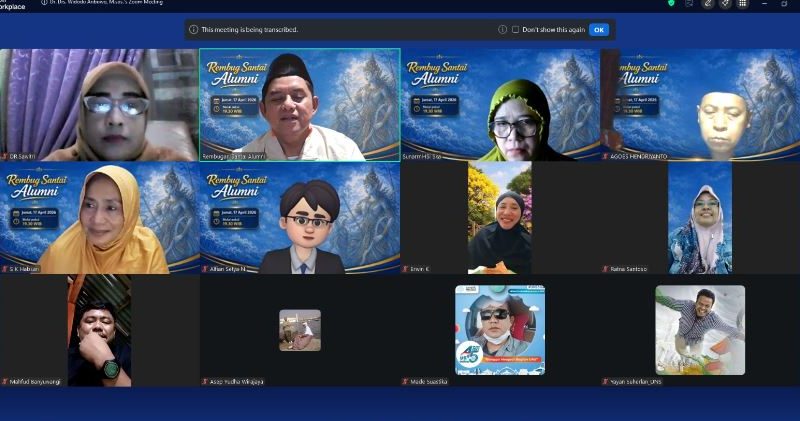Select the Rembugan Santai Alumni speaker tile
Image resolution: width=800 pixels, height=421 pixels.
(x=299, y=105)
